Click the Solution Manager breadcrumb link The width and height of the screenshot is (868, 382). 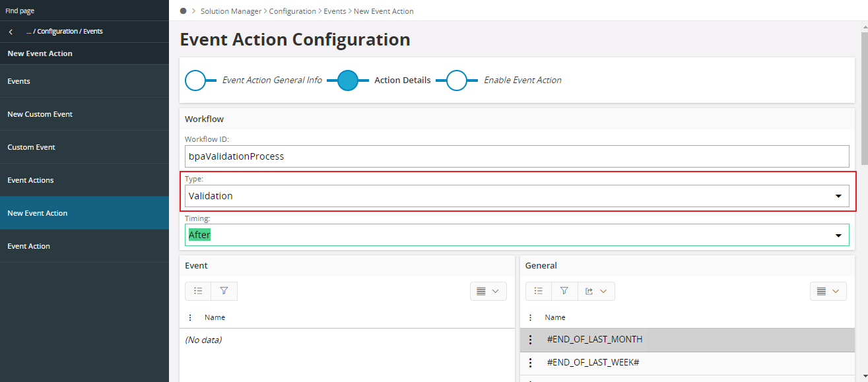231,11
